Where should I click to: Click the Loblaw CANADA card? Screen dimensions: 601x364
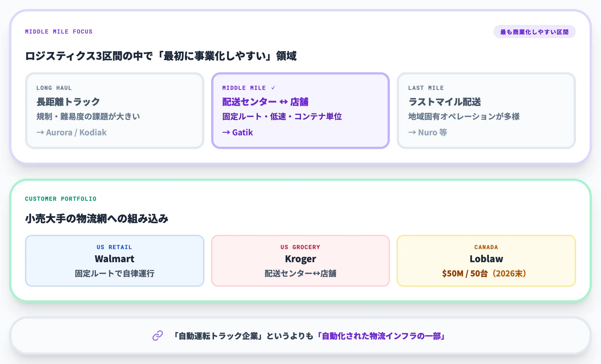click(x=486, y=261)
